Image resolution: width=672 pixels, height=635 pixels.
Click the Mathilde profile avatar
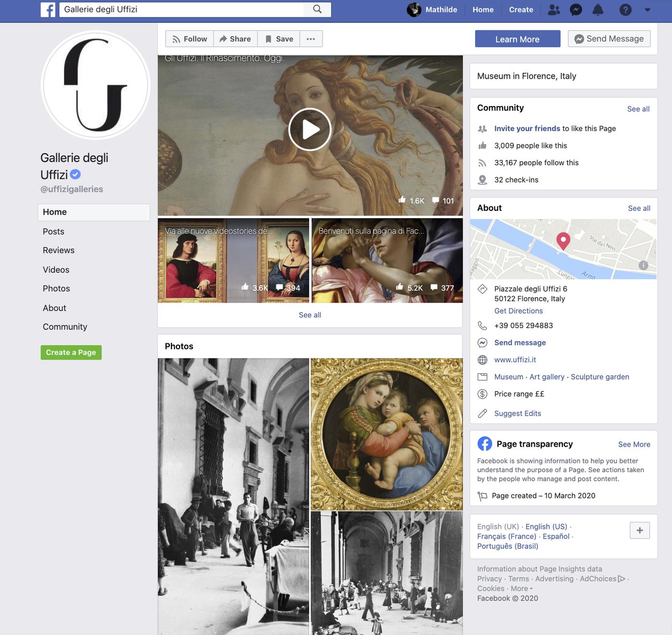coord(414,10)
